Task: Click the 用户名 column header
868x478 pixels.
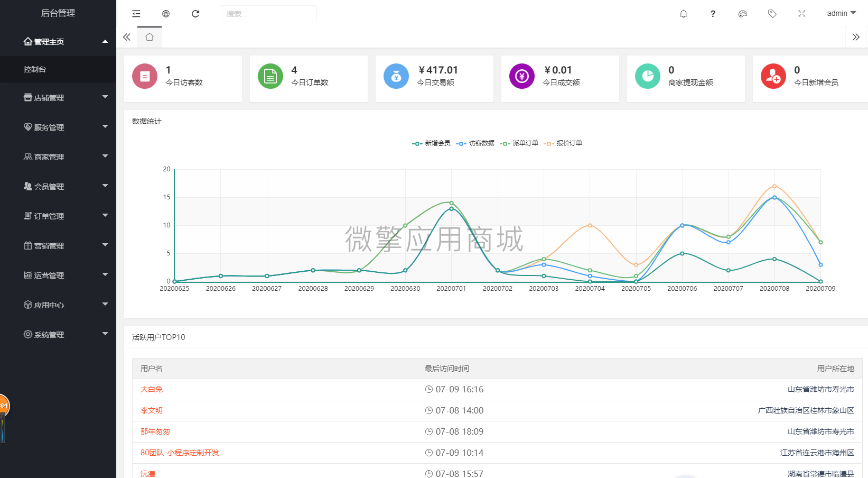Action: [152, 369]
